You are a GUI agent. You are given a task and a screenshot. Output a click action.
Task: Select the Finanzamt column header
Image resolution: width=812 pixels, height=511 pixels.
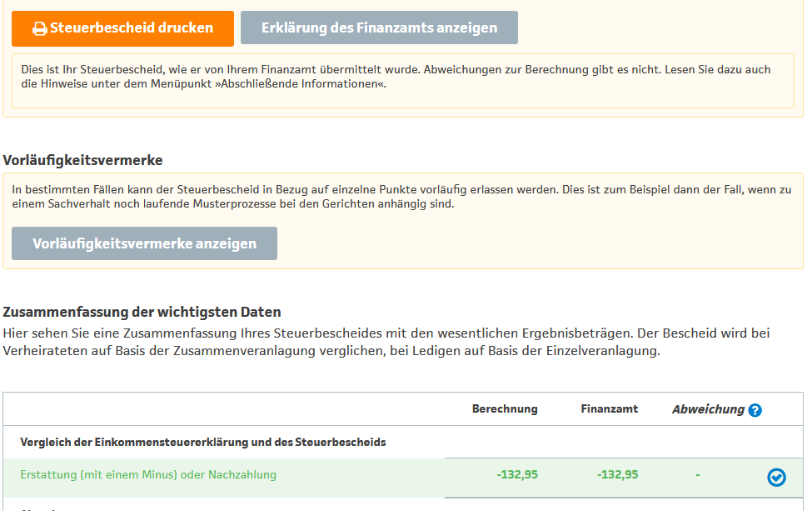609,409
